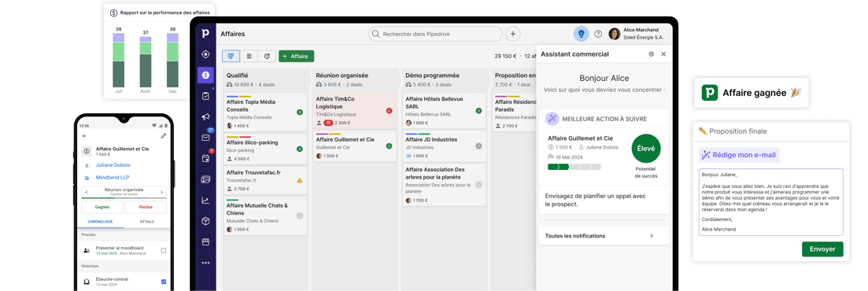Image resolution: width=868 pixels, height=291 pixels.
Task: Click the Envoyer button
Action: point(822,249)
